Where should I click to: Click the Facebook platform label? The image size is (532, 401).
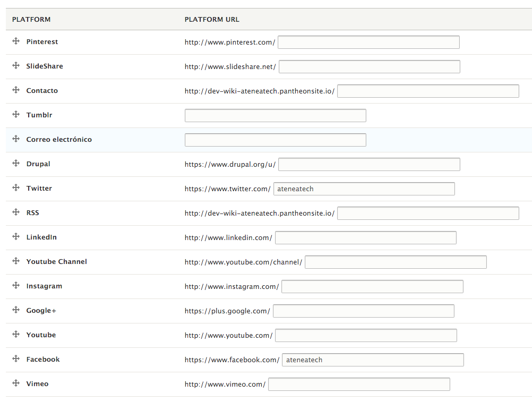43,359
